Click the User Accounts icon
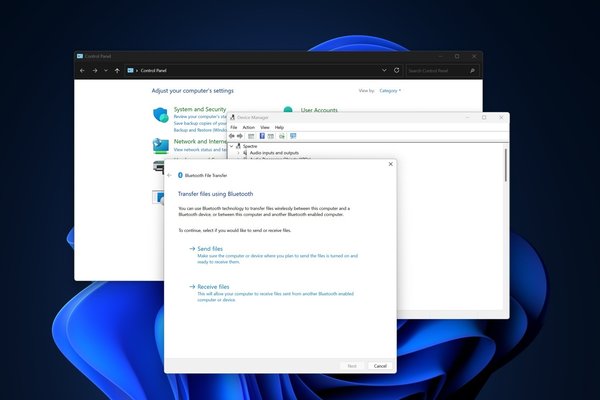The width and height of the screenshot is (600, 400). click(288, 110)
